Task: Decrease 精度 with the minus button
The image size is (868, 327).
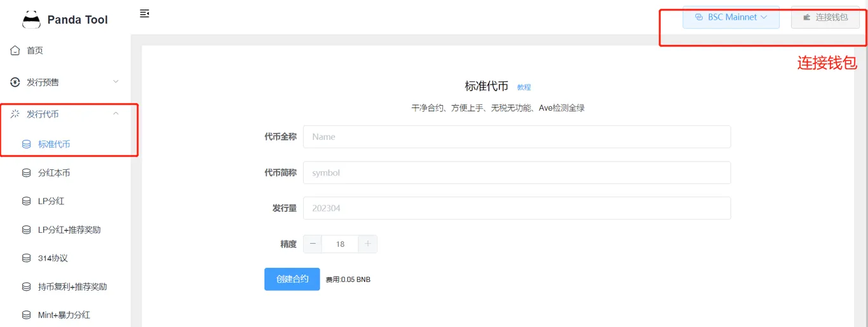Action: [x=313, y=244]
